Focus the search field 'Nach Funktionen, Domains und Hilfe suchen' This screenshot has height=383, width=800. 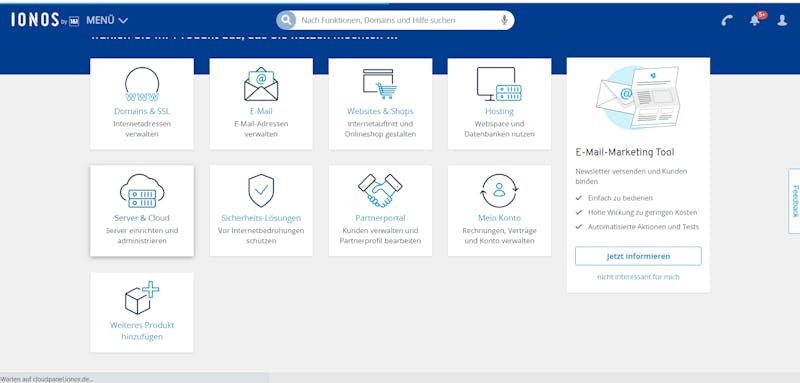pyautogui.click(x=395, y=20)
